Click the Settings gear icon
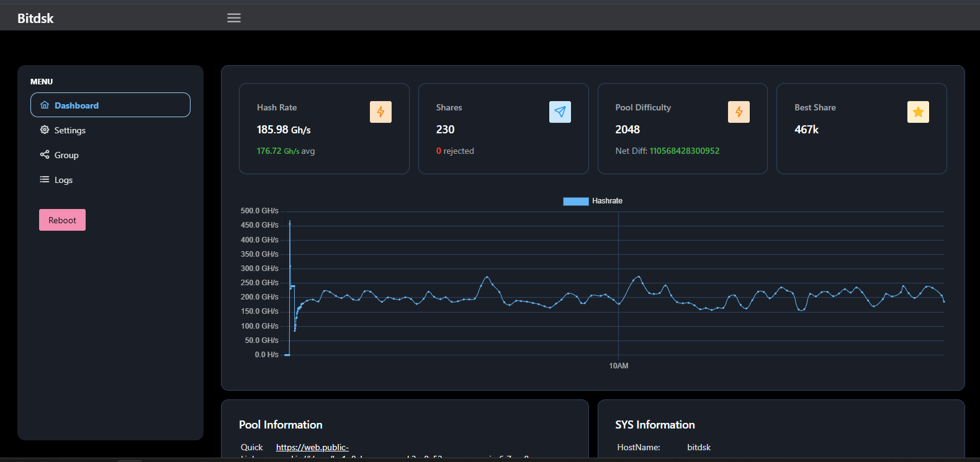 45,130
